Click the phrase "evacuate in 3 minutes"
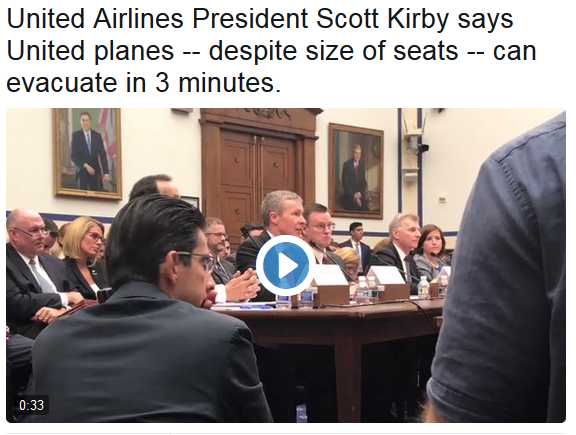Viewport: 576px width, 435px height. tap(144, 82)
